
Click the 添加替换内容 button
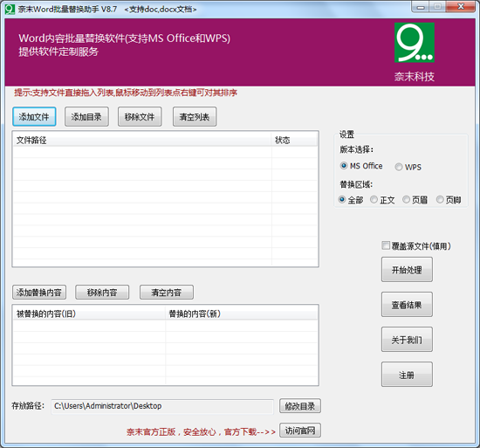tap(39, 293)
